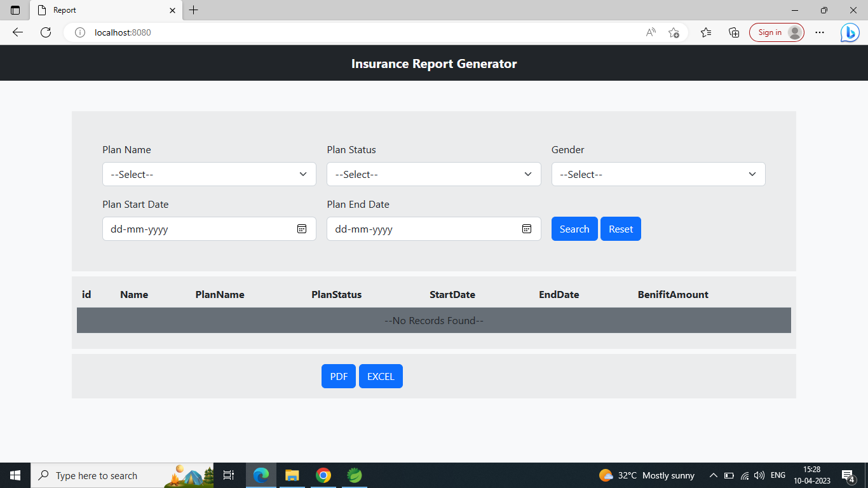The height and width of the screenshot is (488, 868).
Task: Open the Bing sidebar icon
Action: [850, 32]
